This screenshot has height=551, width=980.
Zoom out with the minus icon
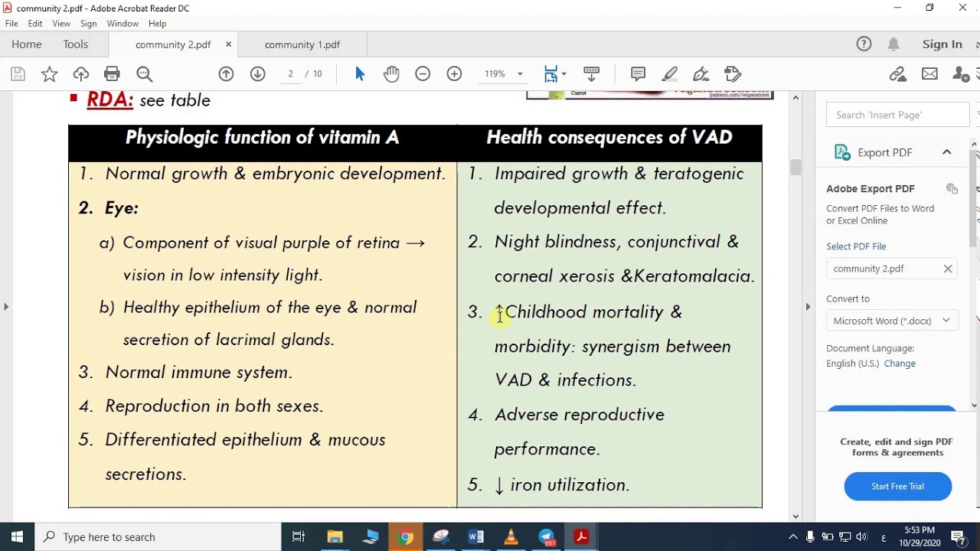pyautogui.click(x=423, y=74)
